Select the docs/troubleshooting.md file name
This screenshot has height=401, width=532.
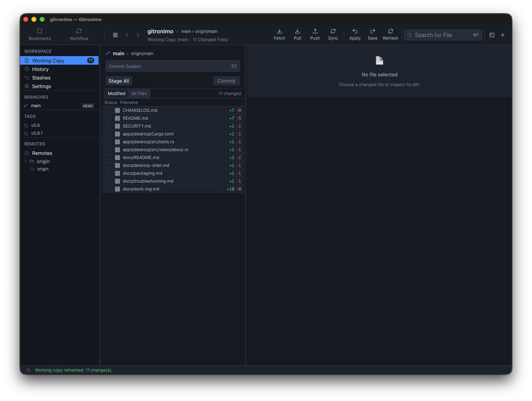click(148, 181)
